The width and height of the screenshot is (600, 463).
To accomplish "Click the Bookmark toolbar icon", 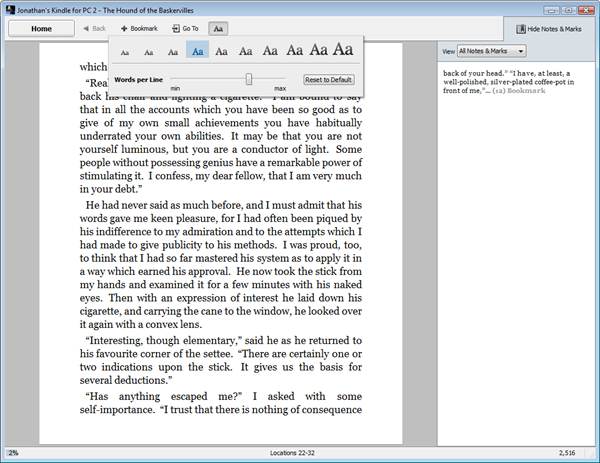I will coord(139,29).
